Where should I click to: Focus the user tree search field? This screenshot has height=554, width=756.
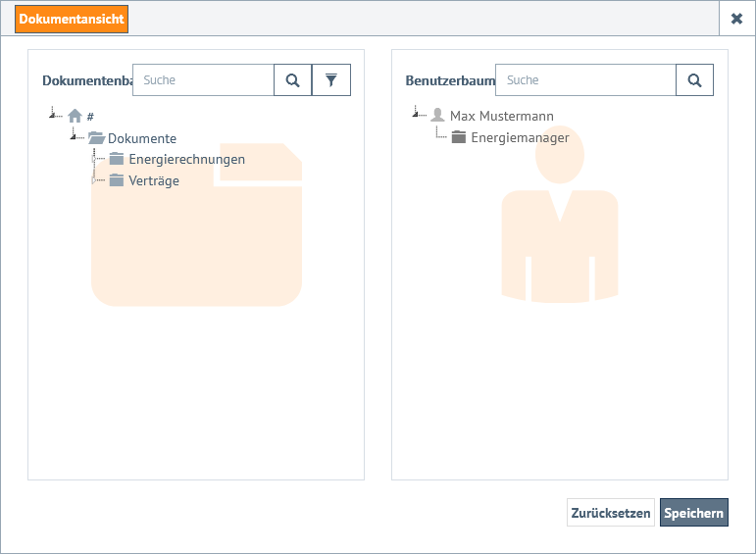(x=585, y=80)
